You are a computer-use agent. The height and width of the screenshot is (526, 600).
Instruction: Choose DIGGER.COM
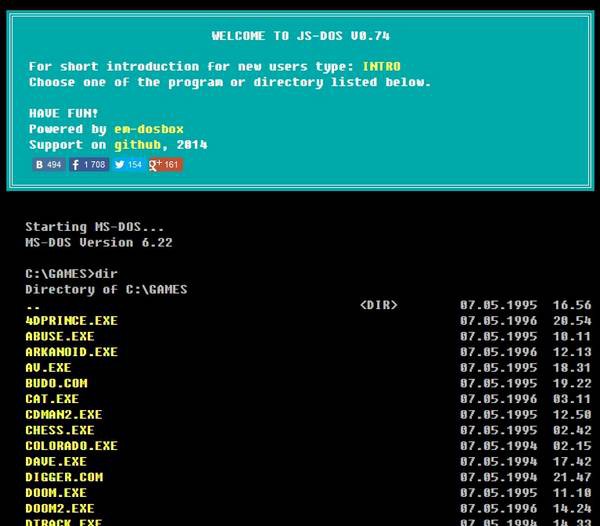point(63,477)
